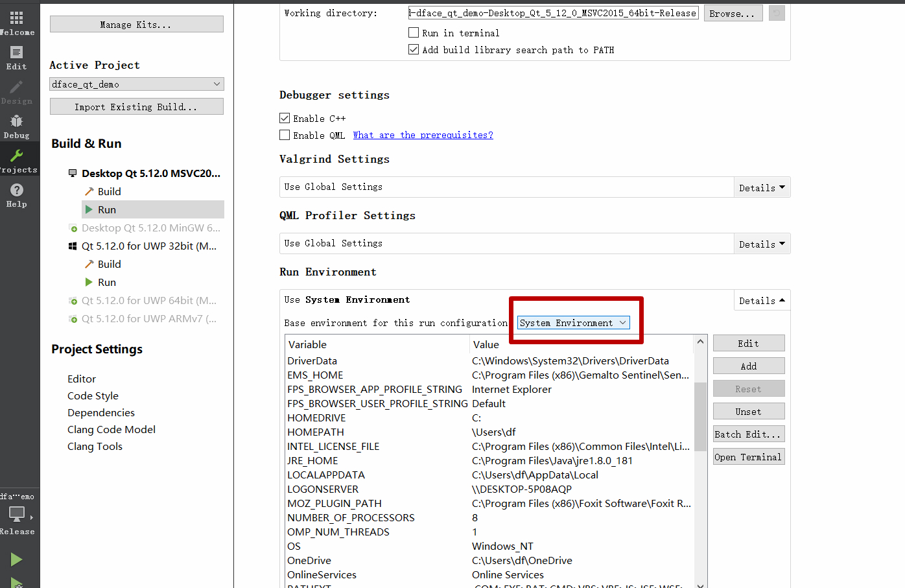This screenshot has width=905, height=588.
Task: Uncheck Add build library search path to PATH
Action: click(x=414, y=49)
